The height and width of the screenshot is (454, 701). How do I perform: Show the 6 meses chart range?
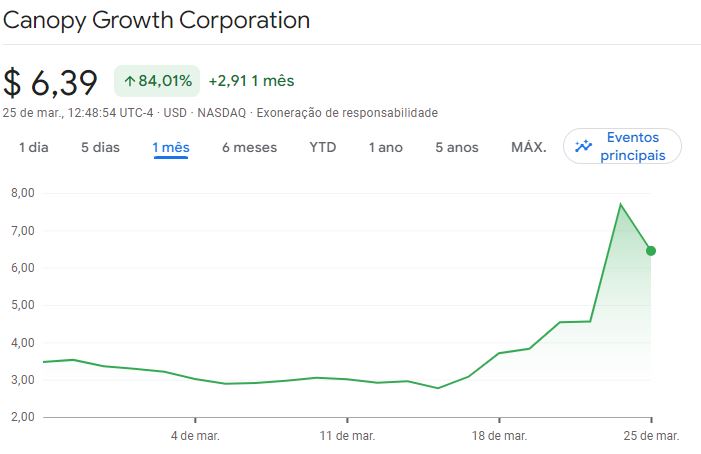coord(249,147)
